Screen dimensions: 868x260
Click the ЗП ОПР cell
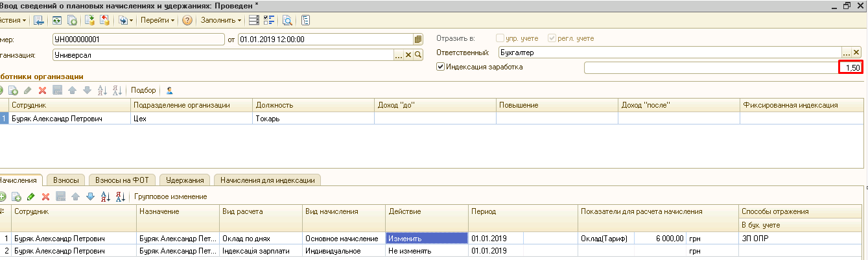pos(801,238)
